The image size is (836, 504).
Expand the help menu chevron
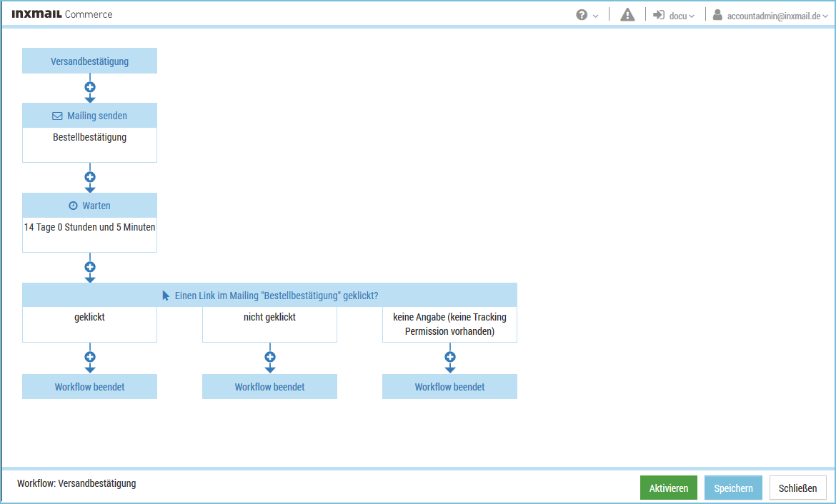point(595,16)
